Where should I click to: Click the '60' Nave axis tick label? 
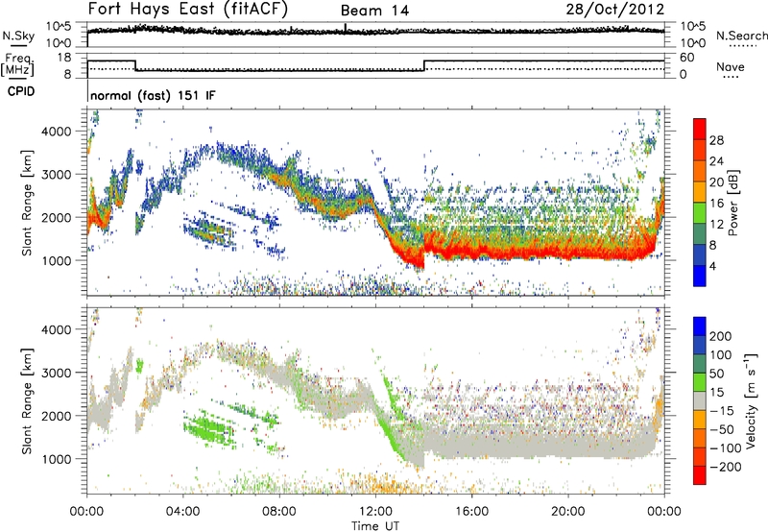[x=686, y=58]
